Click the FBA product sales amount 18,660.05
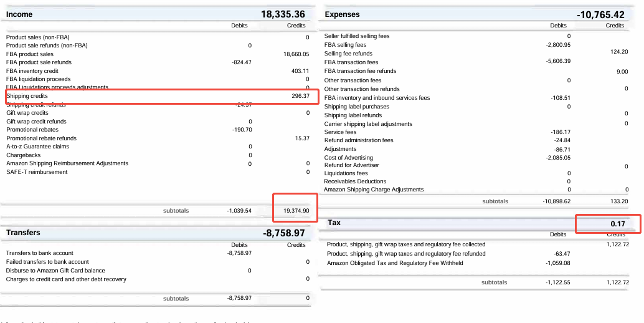The height and width of the screenshot is (323, 644). pos(296,54)
